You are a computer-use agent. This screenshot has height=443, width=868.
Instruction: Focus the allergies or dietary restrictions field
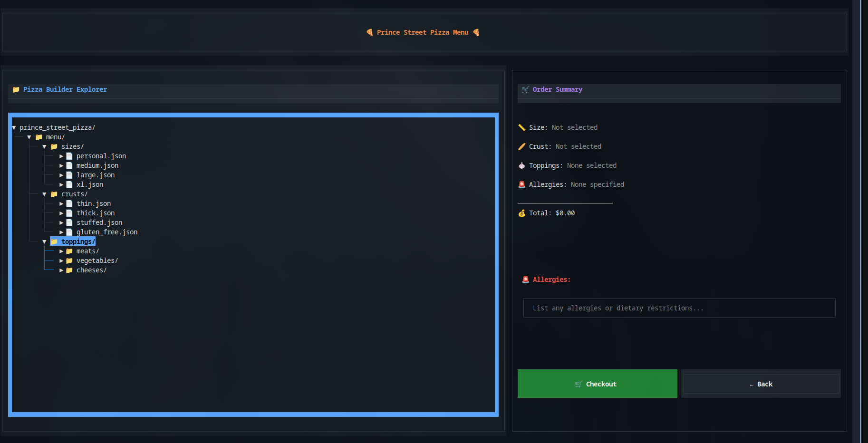679,308
